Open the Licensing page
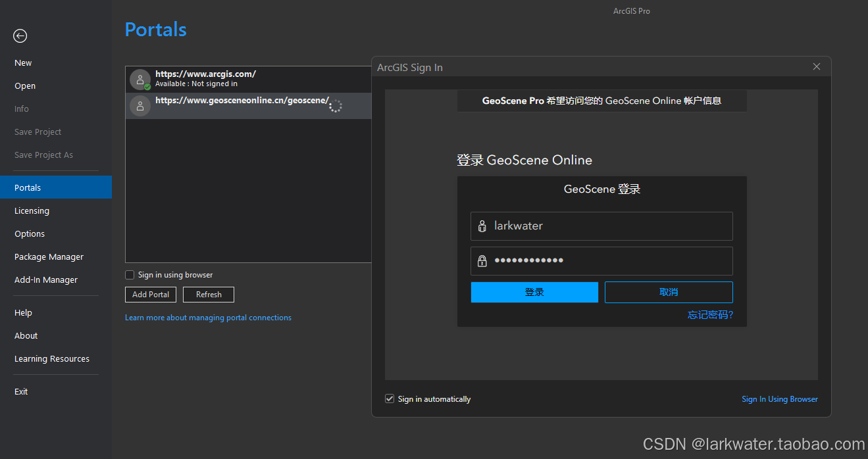This screenshot has height=459, width=868. coord(32,211)
